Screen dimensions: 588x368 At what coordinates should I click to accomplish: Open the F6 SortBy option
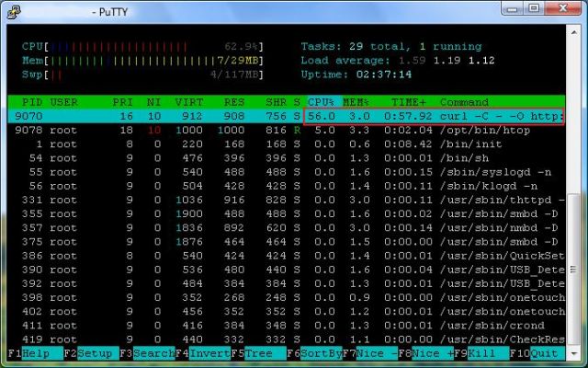(x=314, y=353)
